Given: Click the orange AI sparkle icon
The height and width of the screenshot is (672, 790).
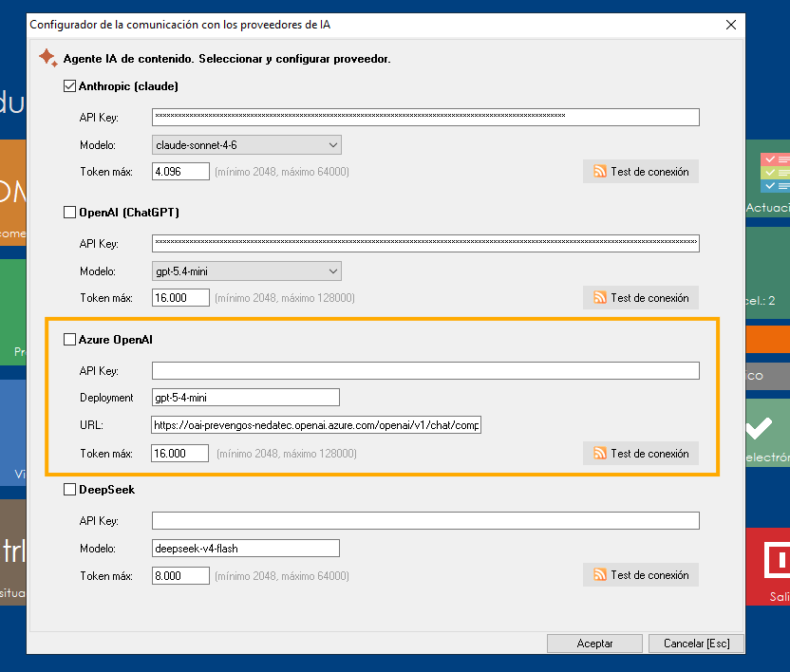Looking at the screenshot, I should pos(48,58).
